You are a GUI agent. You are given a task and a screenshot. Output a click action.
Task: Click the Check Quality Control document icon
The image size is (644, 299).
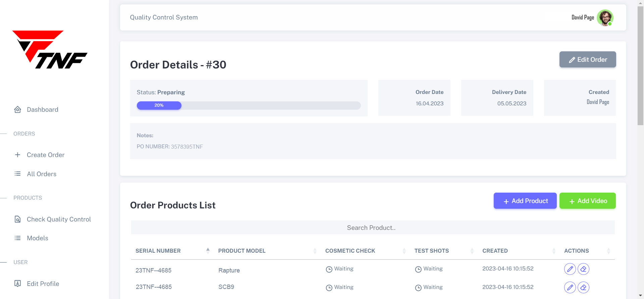(x=18, y=219)
